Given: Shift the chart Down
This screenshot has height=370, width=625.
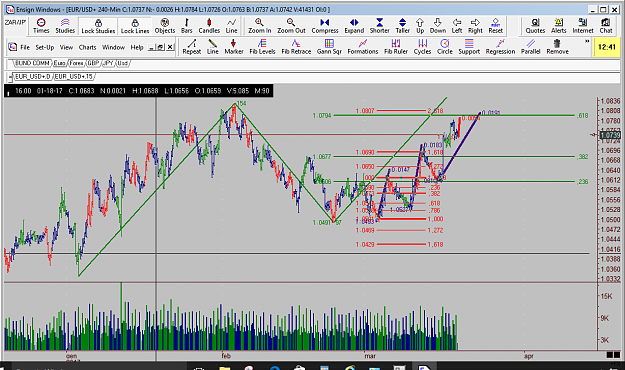Looking at the screenshot, I should pyautogui.click(x=438, y=26).
